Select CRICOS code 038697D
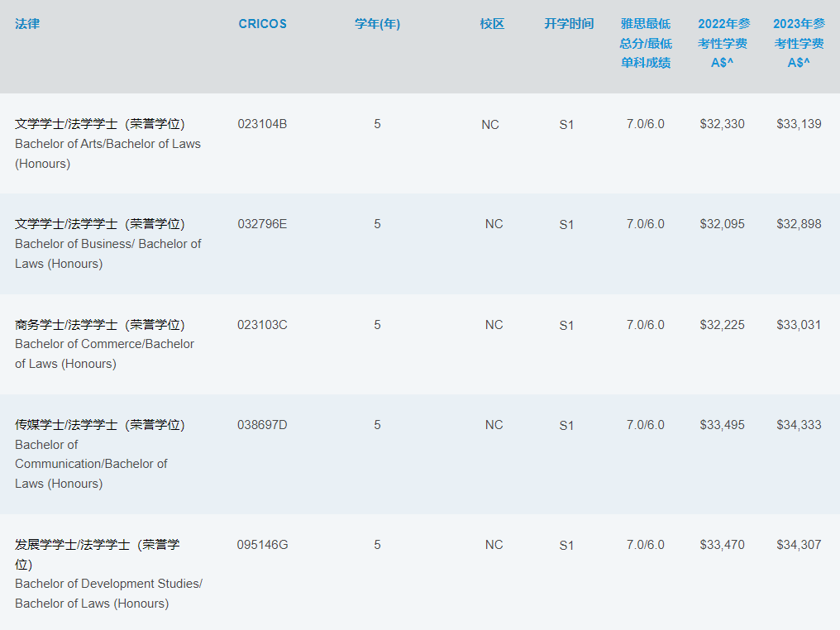Image resolution: width=840 pixels, height=630 pixels. [263, 425]
